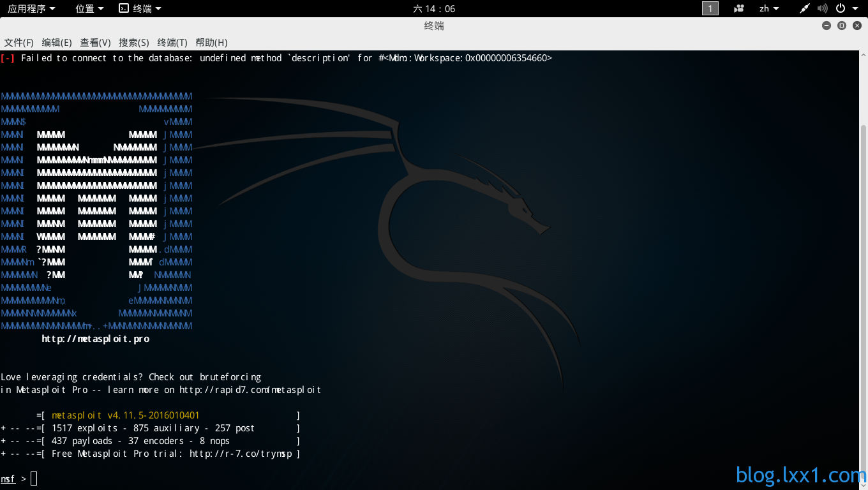The height and width of the screenshot is (490, 868).
Task: Open the 帮助(H) menu
Action: tap(211, 42)
